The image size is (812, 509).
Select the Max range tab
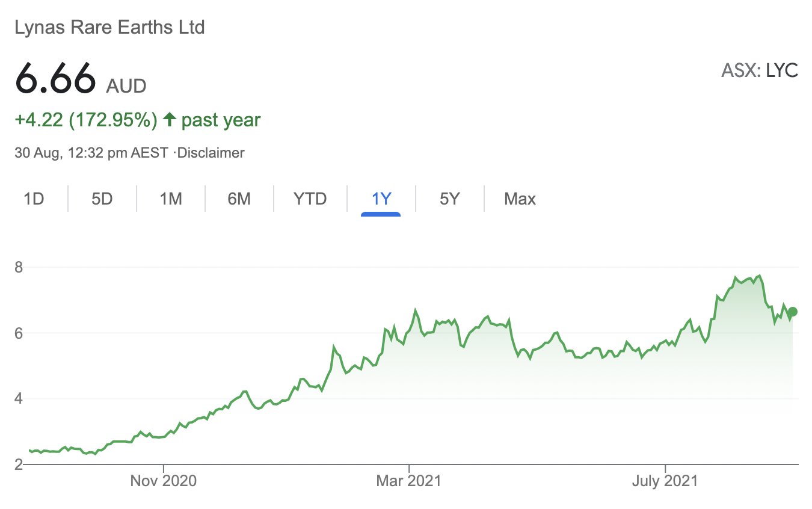(x=520, y=199)
